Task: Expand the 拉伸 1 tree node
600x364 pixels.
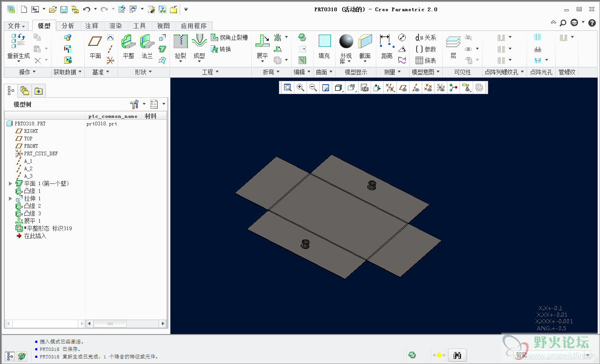Action: click(x=11, y=198)
